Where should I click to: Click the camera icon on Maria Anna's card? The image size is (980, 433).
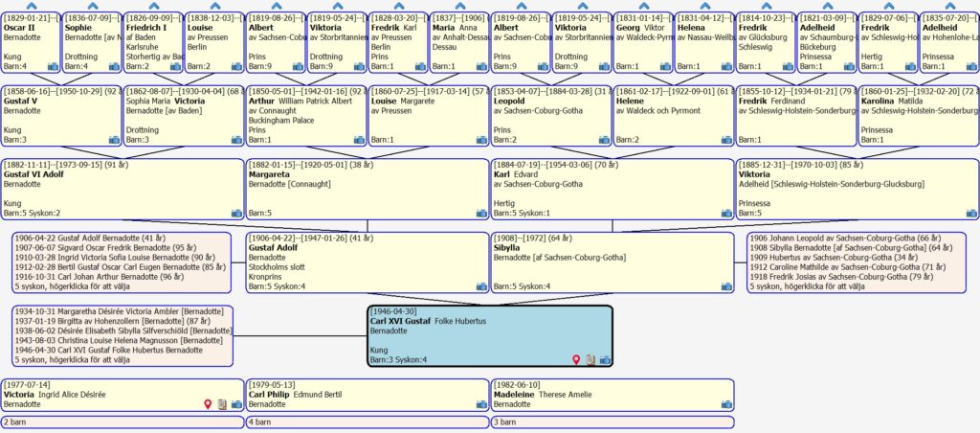482,66
